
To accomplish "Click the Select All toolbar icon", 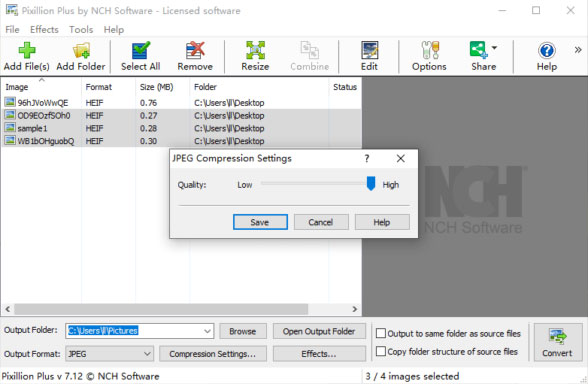I will [x=141, y=50].
